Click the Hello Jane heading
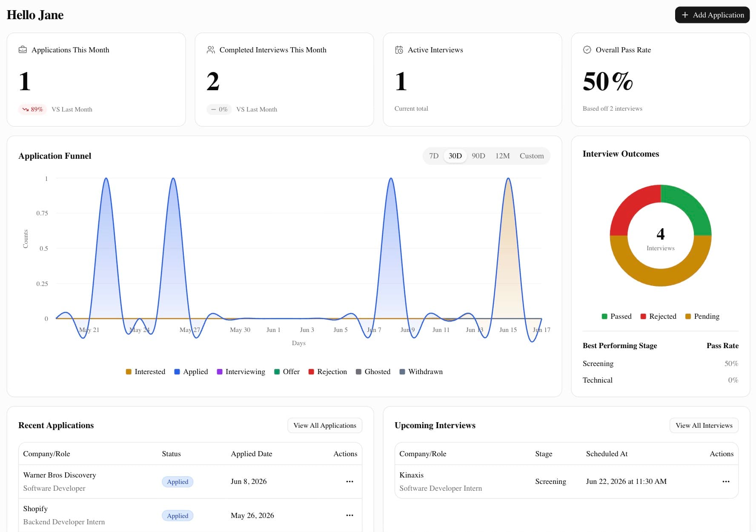Viewport: 756px width, 532px height. click(35, 15)
